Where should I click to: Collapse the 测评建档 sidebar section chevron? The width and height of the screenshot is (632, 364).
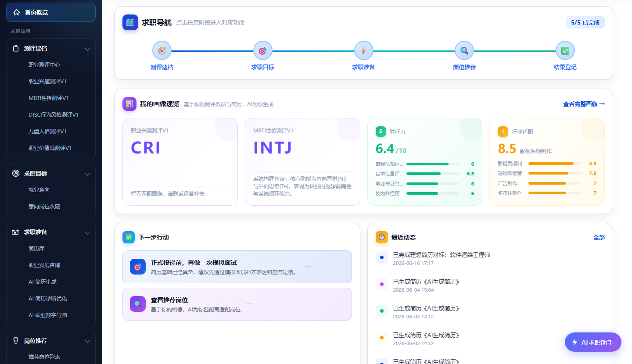tap(87, 49)
